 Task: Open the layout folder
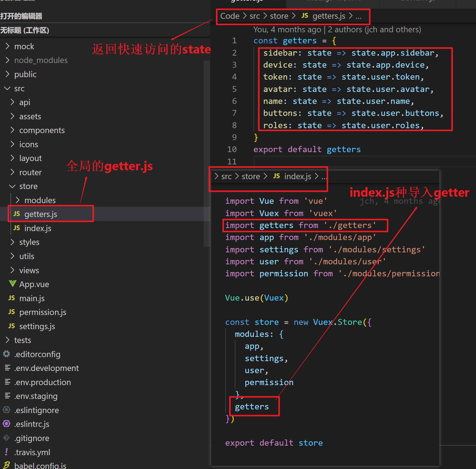(x=30, y=158)
